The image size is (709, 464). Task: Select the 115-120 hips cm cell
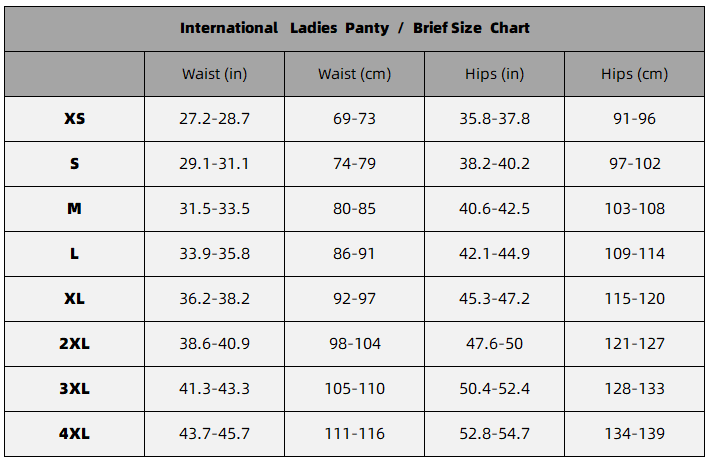pyautogui.click(x=634, y=298)
